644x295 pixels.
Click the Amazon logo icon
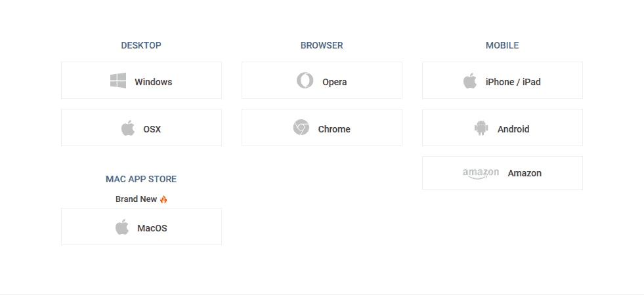481,174
